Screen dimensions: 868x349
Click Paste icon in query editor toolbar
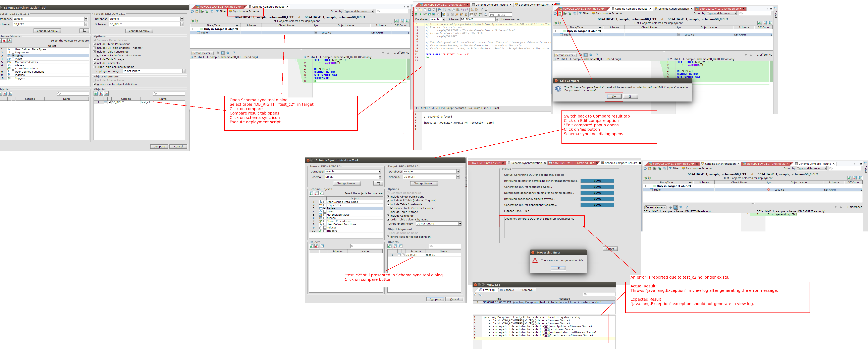click(458, 10)
